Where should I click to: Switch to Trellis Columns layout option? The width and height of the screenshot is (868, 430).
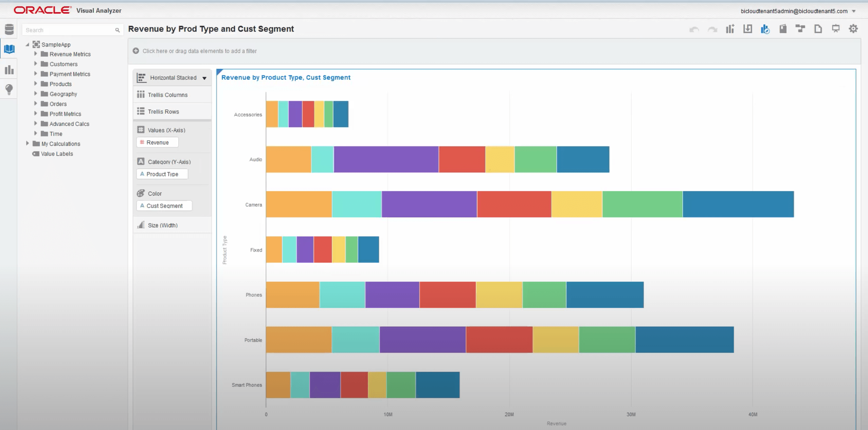(x=168, y=95)
